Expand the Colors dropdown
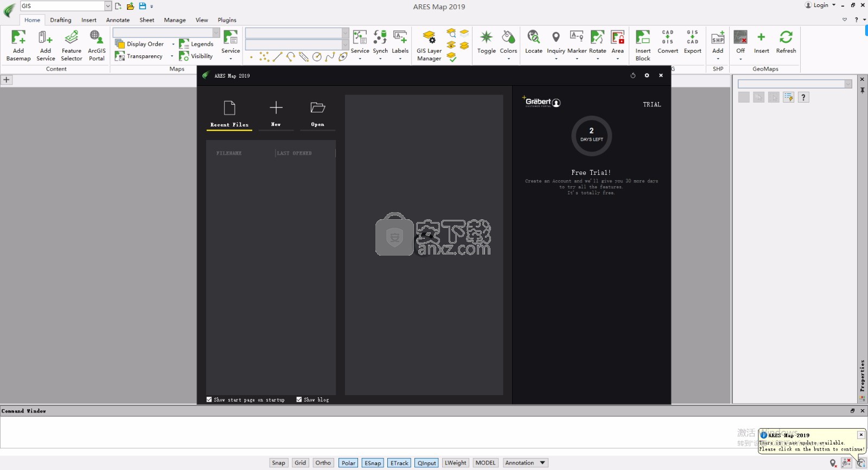This screenshot has width=868, height=470. [x=508, y=59]
